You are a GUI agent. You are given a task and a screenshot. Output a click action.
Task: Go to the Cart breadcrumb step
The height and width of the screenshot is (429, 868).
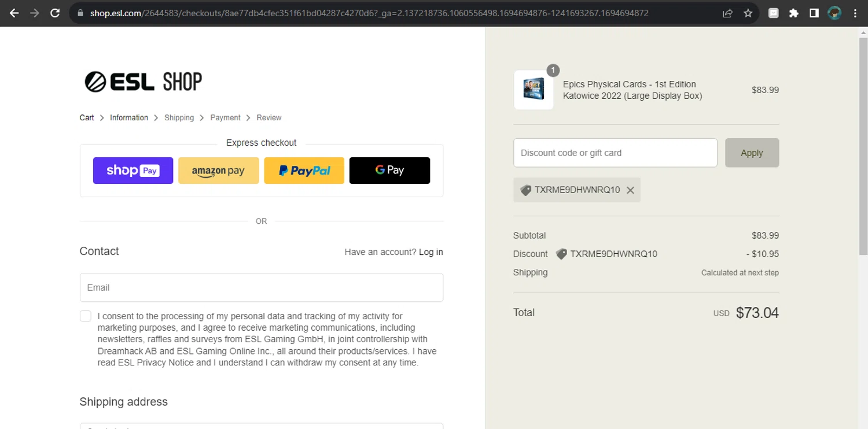[87, 117]
